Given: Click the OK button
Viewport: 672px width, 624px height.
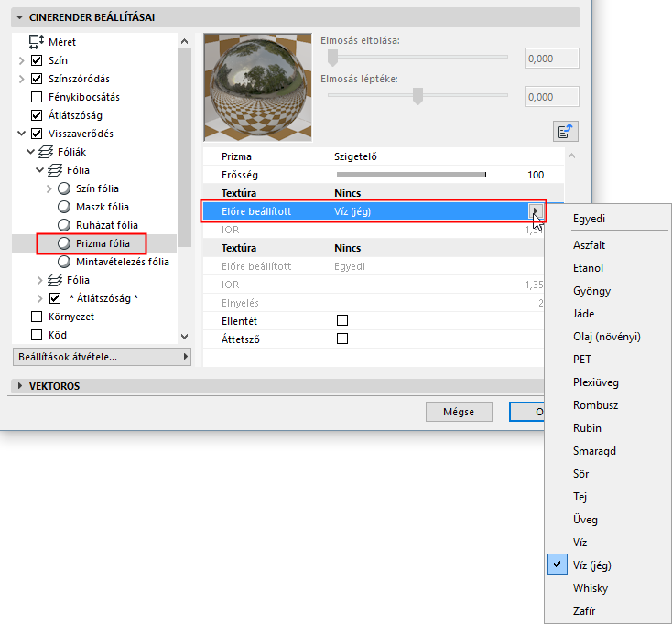Looking at the screenshot, I should (x=526, y=412).
